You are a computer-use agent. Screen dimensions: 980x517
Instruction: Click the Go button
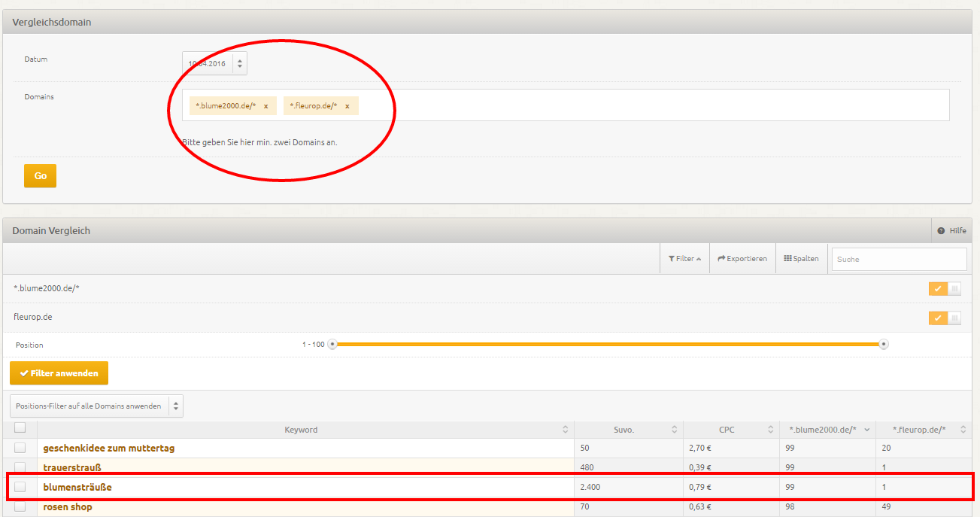[40, 176]
